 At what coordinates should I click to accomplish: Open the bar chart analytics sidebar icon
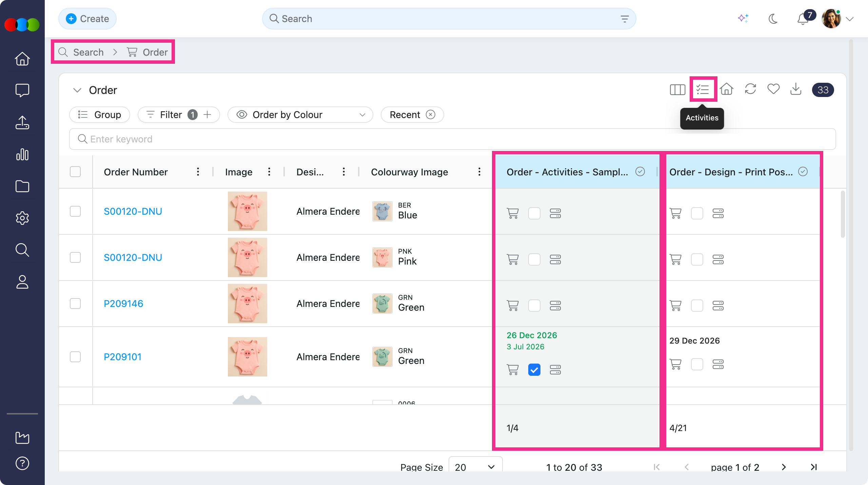click(22, 154)
